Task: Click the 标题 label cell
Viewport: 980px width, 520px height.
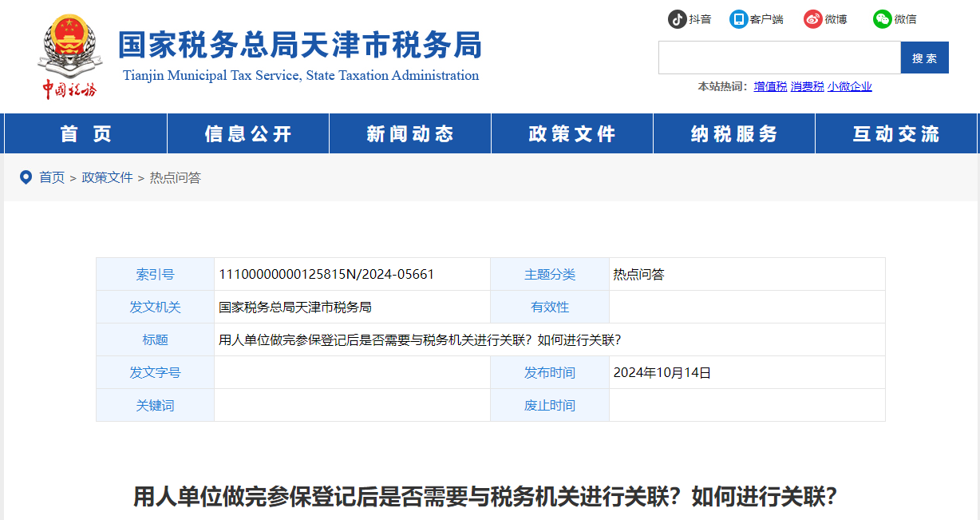Action: pos(155,339)
